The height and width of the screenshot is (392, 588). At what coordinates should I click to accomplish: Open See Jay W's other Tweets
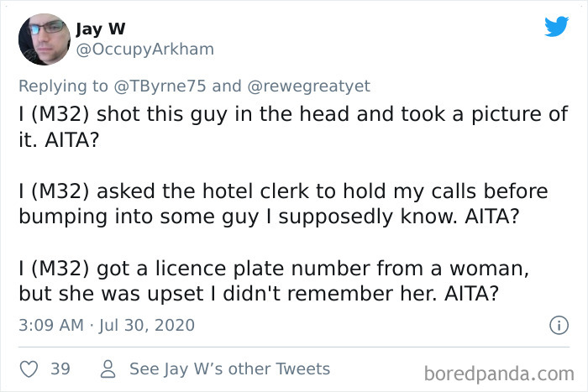click(x=229, y=368)
